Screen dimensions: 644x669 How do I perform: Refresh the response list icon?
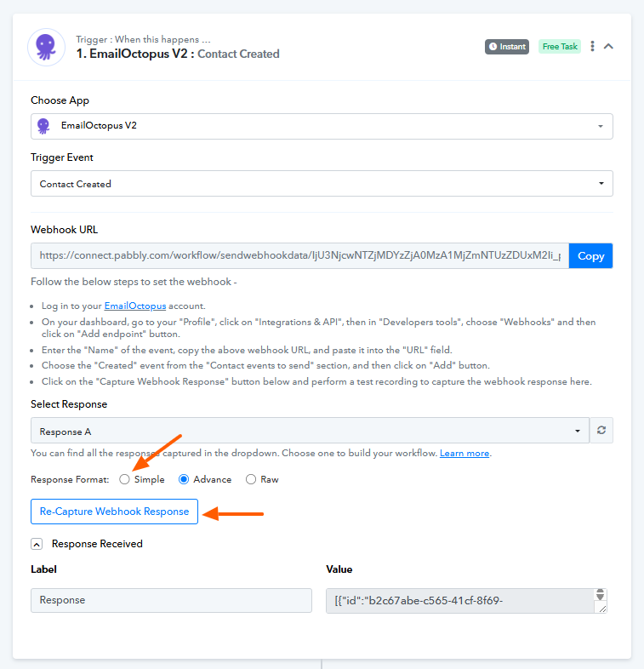point(601,431)
